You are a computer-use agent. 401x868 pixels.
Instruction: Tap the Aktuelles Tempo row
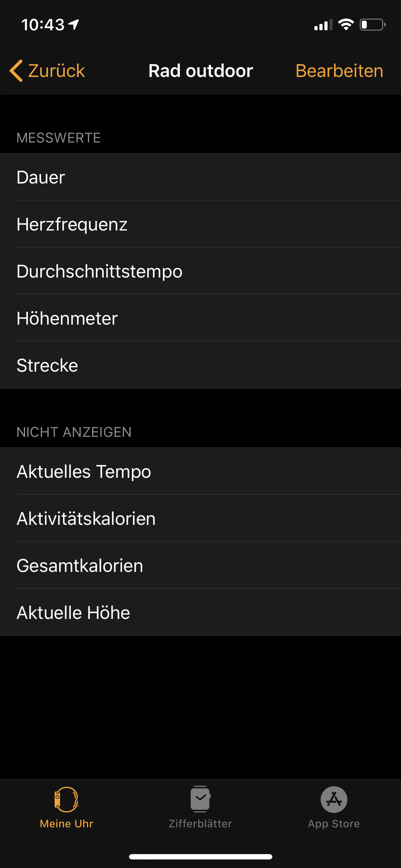[200, 471]
